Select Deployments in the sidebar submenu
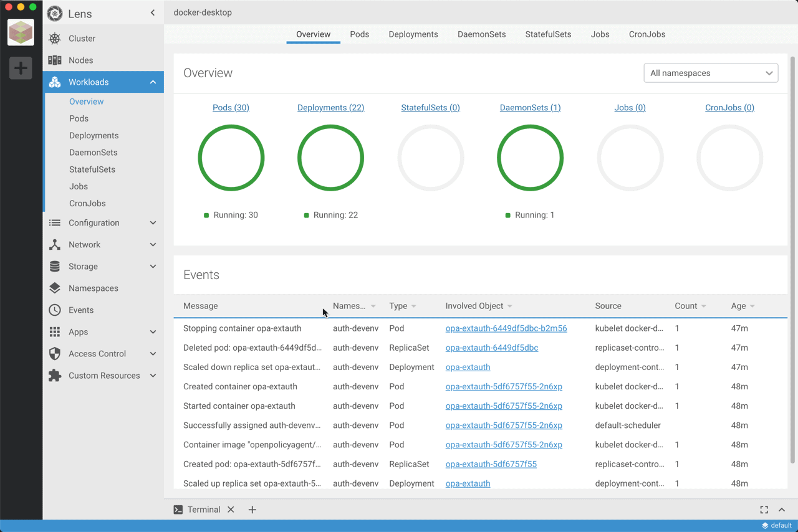The height and width of the screenshot is (532, 798). click(94, 135)
